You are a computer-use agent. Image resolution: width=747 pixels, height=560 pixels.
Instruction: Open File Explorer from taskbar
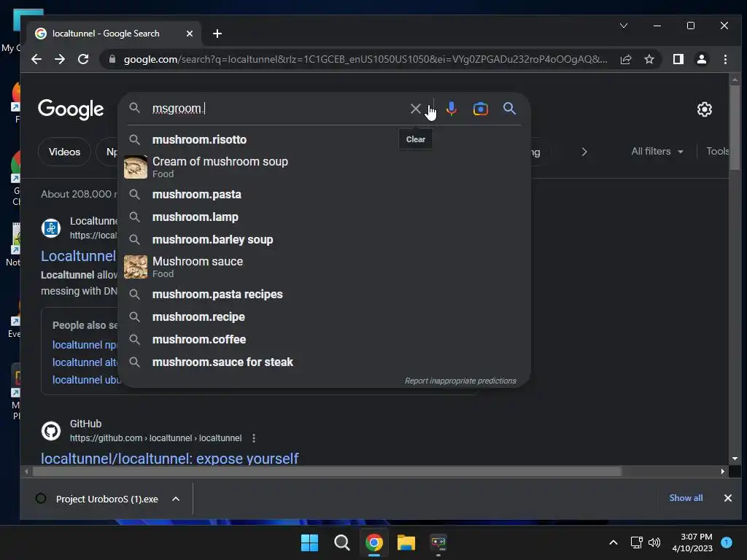coord(406,542)
